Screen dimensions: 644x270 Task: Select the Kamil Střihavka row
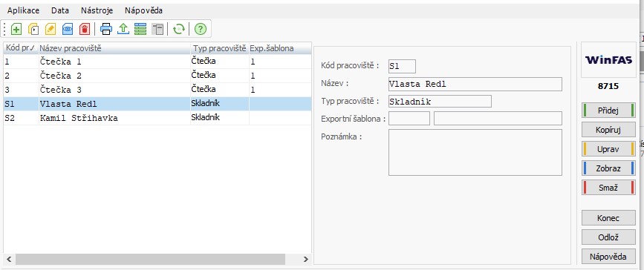tap(157, 118)
